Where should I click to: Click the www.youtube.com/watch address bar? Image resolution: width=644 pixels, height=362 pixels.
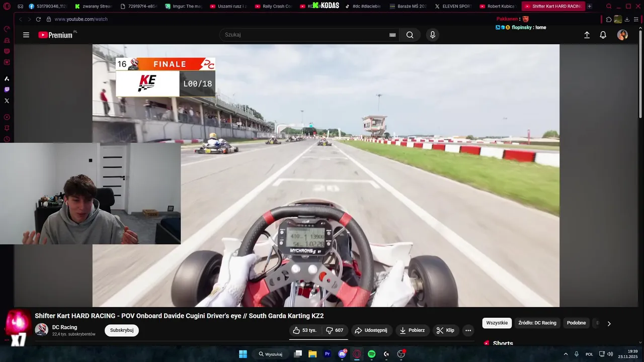(x=80, y=19)
